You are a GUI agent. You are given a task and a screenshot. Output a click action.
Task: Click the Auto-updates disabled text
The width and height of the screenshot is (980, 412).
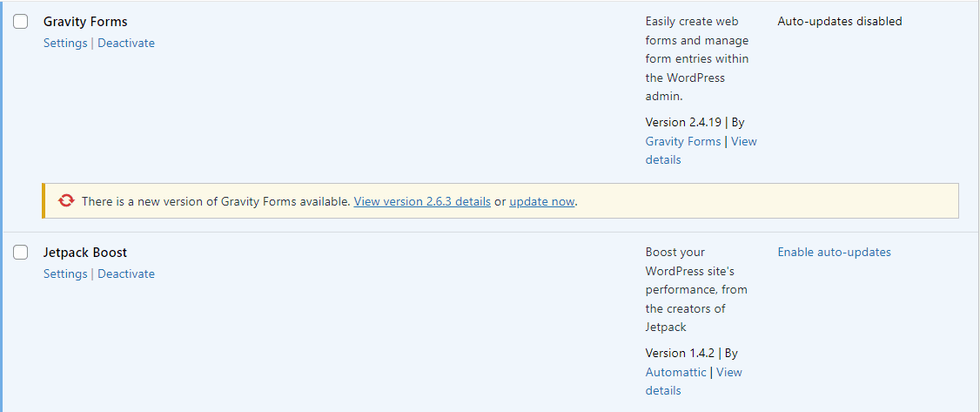coord(839,21)
